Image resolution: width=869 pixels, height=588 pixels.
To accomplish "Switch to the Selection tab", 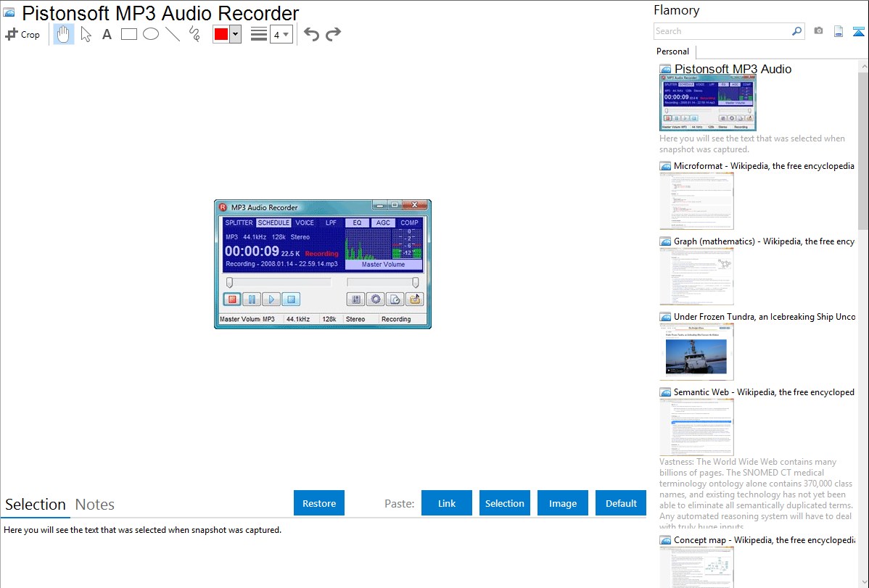I will coord(36,505).
